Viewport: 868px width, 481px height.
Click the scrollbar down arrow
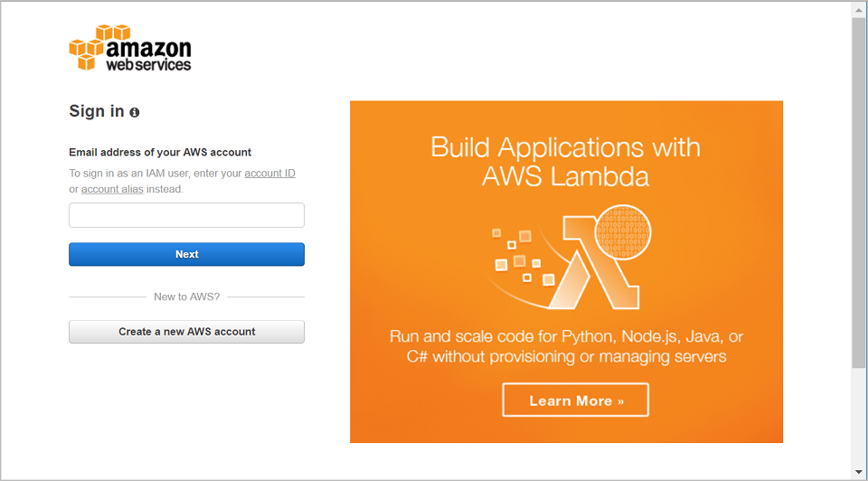click(859, 472)
